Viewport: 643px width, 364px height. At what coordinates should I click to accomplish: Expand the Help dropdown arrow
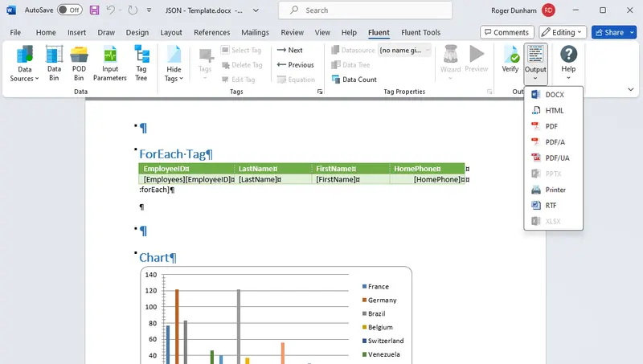(568, 78)
